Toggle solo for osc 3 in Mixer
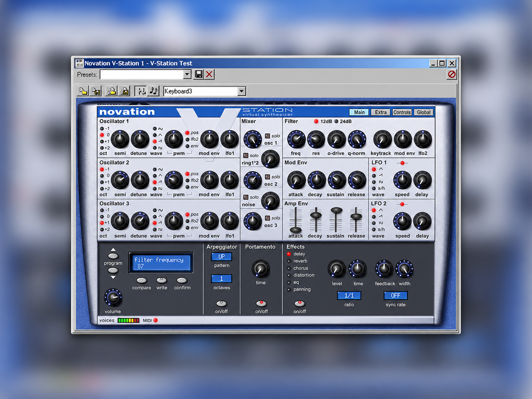Image resolution: width=532 pixels, height=399 pixels. (x=267, y=218)
